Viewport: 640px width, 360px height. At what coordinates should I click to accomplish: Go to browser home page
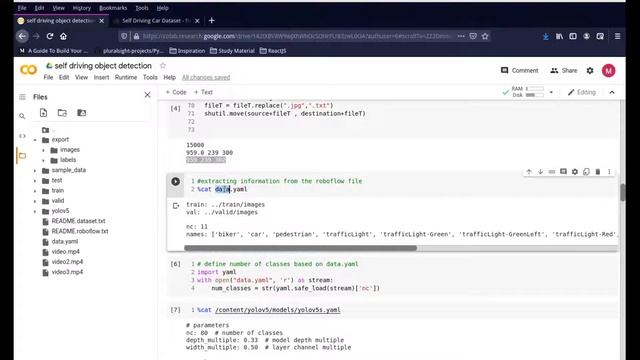(63, 36)
